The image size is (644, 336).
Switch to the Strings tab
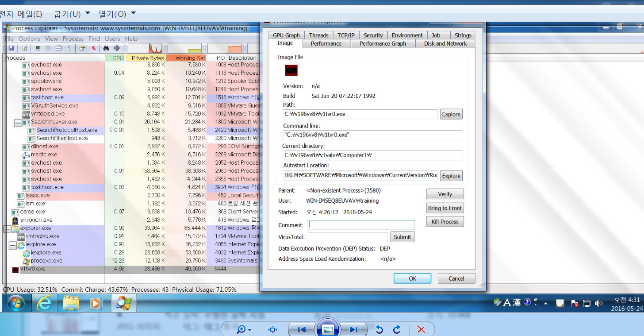463,35
